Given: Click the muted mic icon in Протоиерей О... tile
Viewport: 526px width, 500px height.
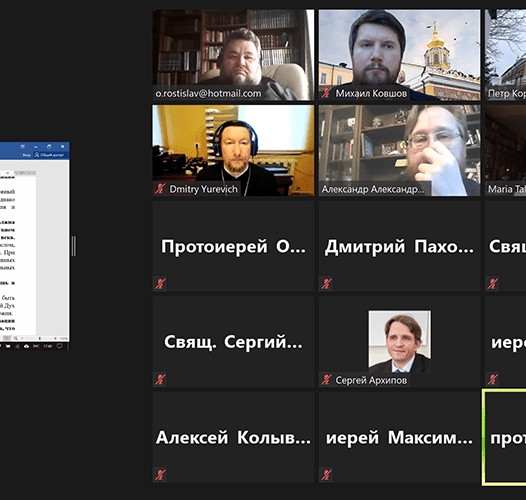Looking at the screenshot, I should tap(160, 284).
